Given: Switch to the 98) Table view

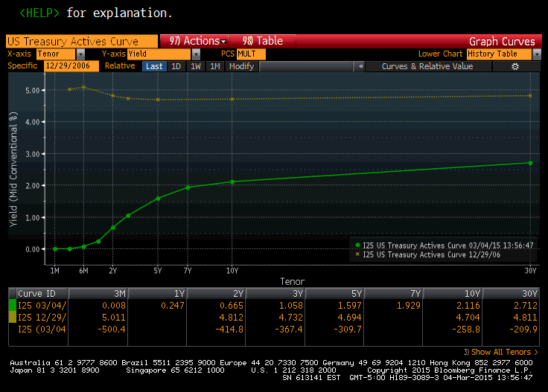Looking at the screenshot, I should [x=262, y=41].
